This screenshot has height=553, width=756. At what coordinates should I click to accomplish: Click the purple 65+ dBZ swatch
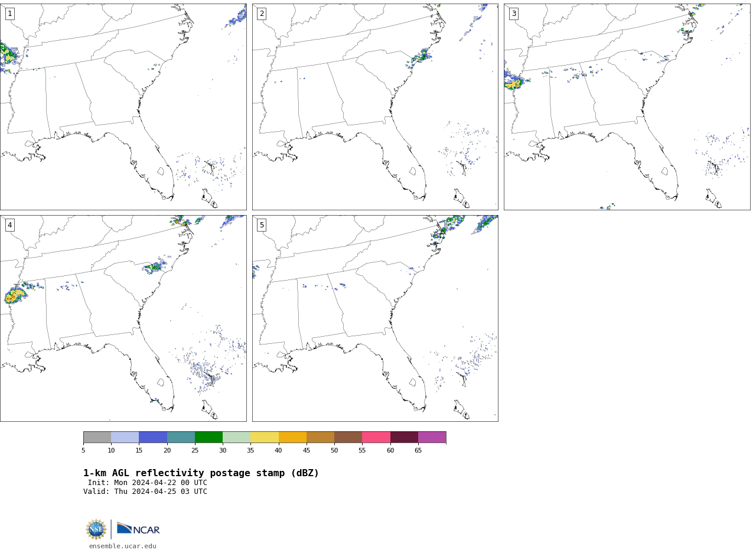(x=432, y=437)
